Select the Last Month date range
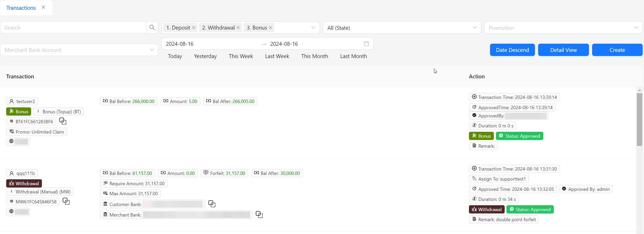The height and width of the screenshot is (234, 644). [353, 56]
